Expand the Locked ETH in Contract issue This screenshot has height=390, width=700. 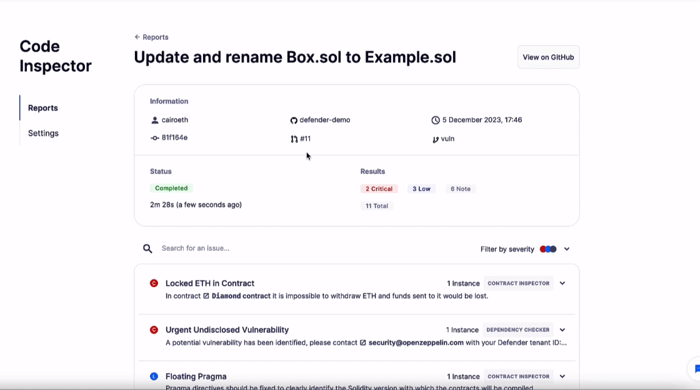(x=562, y=283)
